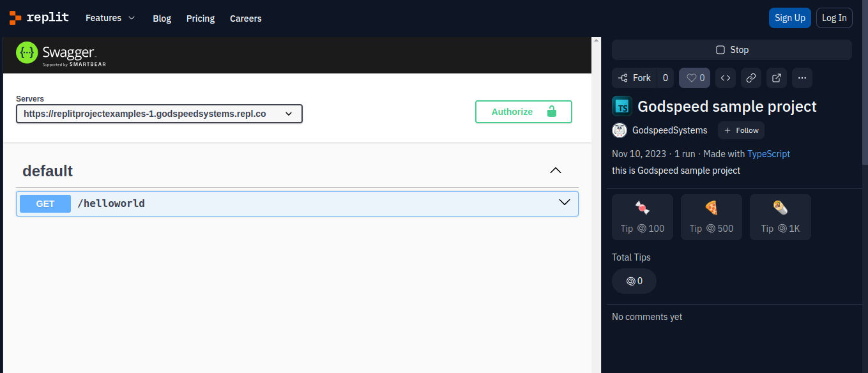The image size is (868, 373).
Task: Follow GodspeedSystems
Action: pyautogui.click(x=741, y=130)
